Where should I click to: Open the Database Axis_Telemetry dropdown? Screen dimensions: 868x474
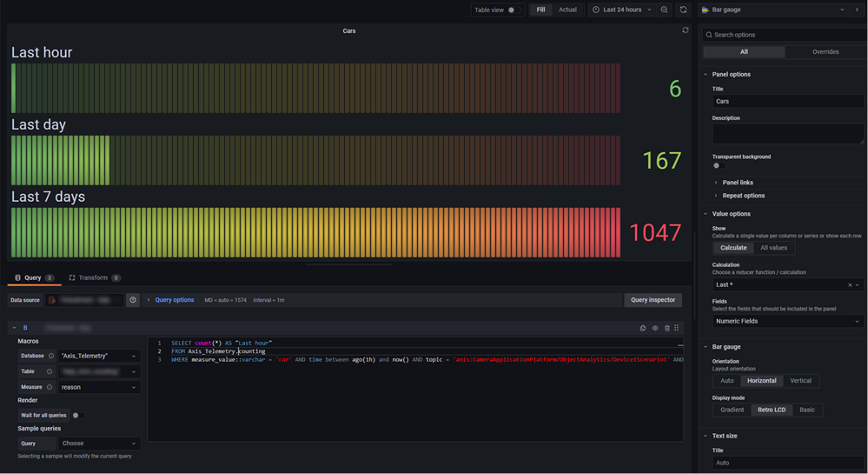pyautogui.click(x=99, y=356)
